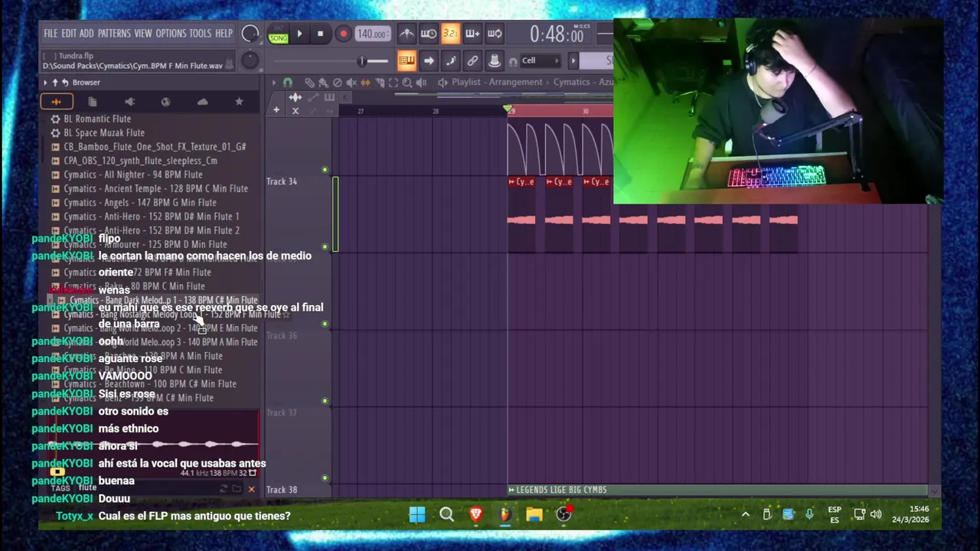
Task: Click the 140 tempo field
Action: tap(371, 34)
